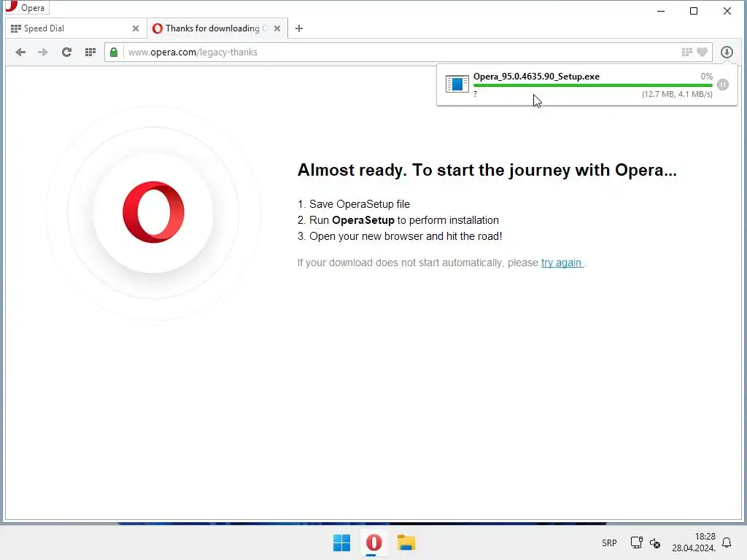Go forward to next page

point(43,52)
